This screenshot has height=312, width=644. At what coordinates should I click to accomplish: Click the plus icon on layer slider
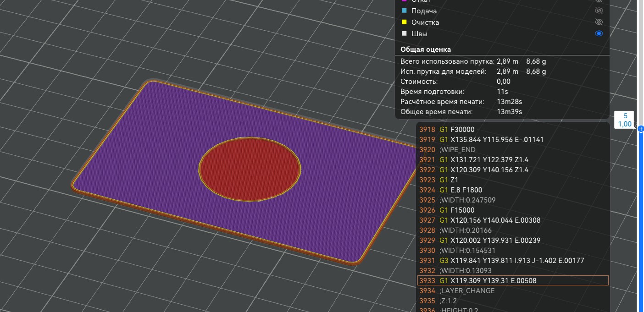point(641,129)
